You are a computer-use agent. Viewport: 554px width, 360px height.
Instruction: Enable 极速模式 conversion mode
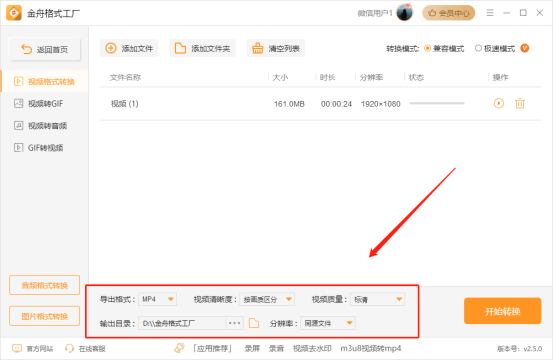click(495, 48)
